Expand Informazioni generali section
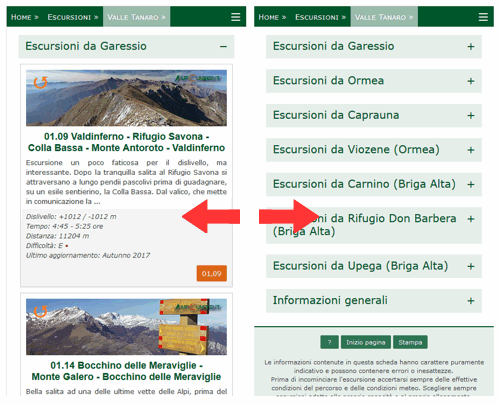 (x=374, y=301)
